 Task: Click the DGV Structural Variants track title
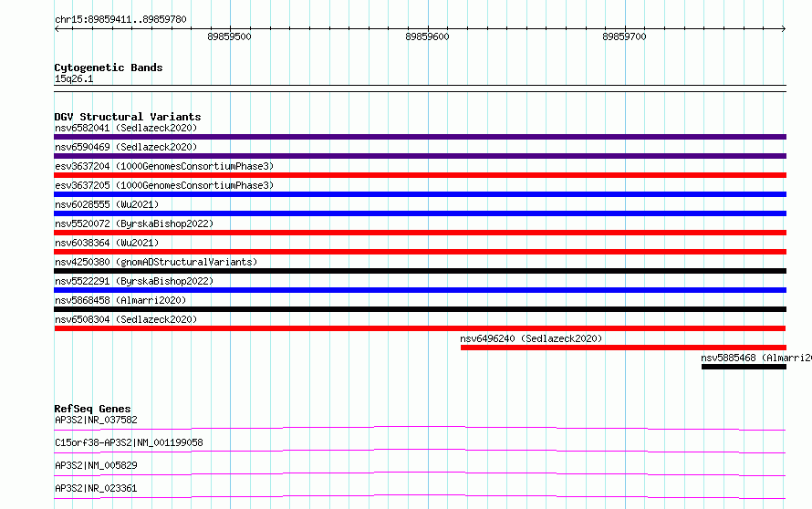click(x=128, y=117)
